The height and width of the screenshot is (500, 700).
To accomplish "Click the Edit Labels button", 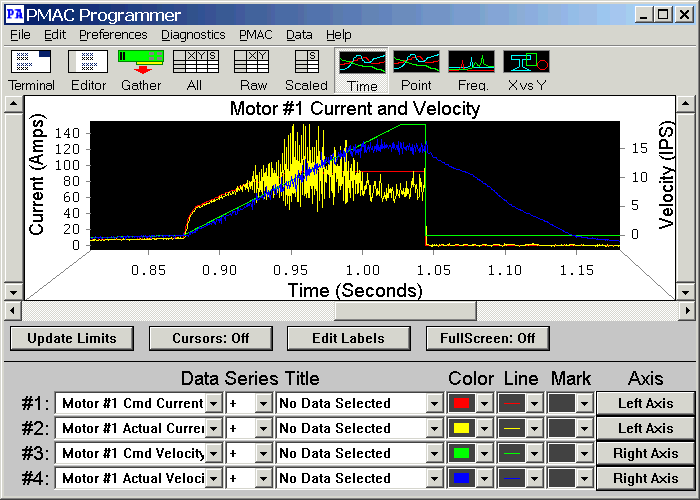I will 349,338.
